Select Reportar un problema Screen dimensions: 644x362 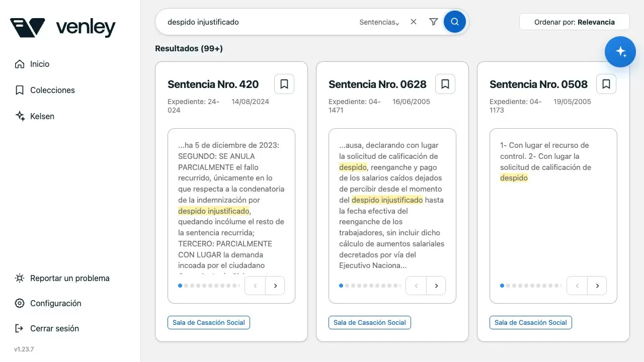tap(62, 278)
